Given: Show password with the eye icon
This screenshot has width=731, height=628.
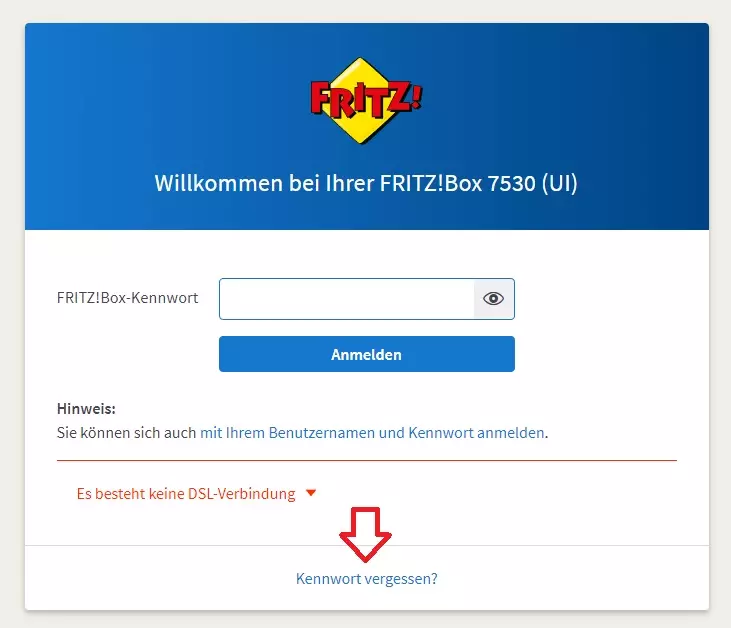Looking at the screenshot, I should (x=494, y=298).
